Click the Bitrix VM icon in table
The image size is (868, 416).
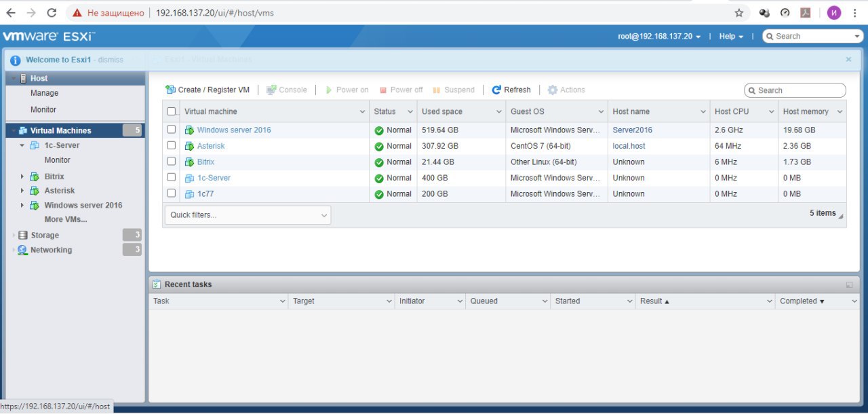click(190, 162)
